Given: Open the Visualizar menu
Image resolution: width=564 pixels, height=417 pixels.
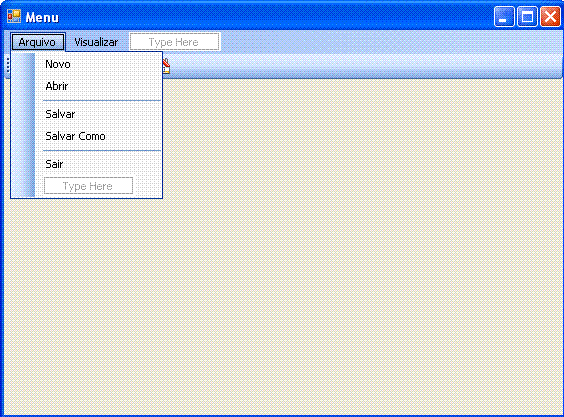Looking at the screenshot, I should [96, 42].
